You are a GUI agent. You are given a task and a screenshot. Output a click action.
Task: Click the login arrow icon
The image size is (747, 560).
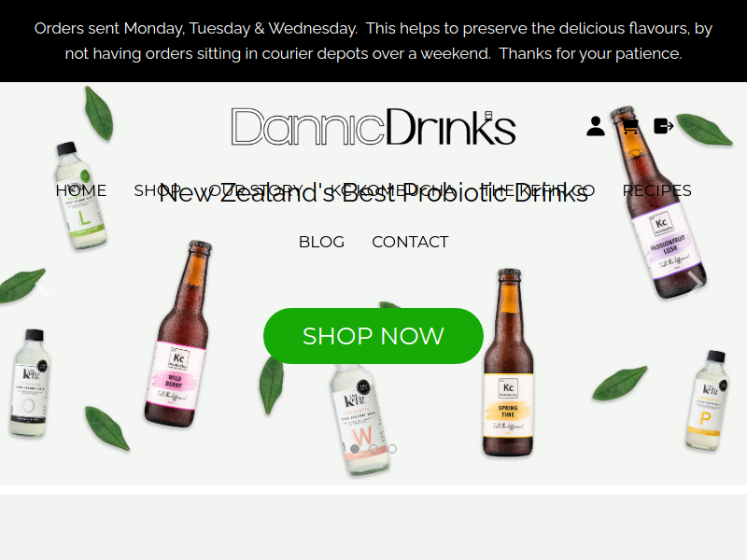point(664,126)
